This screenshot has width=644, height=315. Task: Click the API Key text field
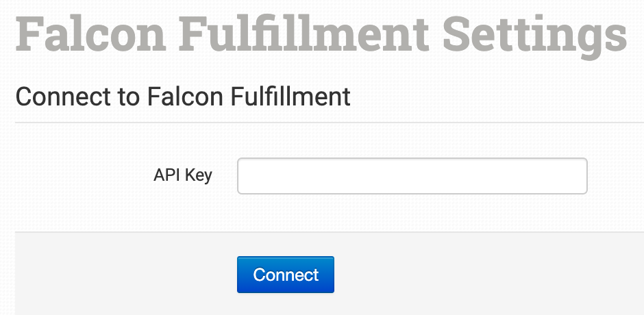(412, 176)
